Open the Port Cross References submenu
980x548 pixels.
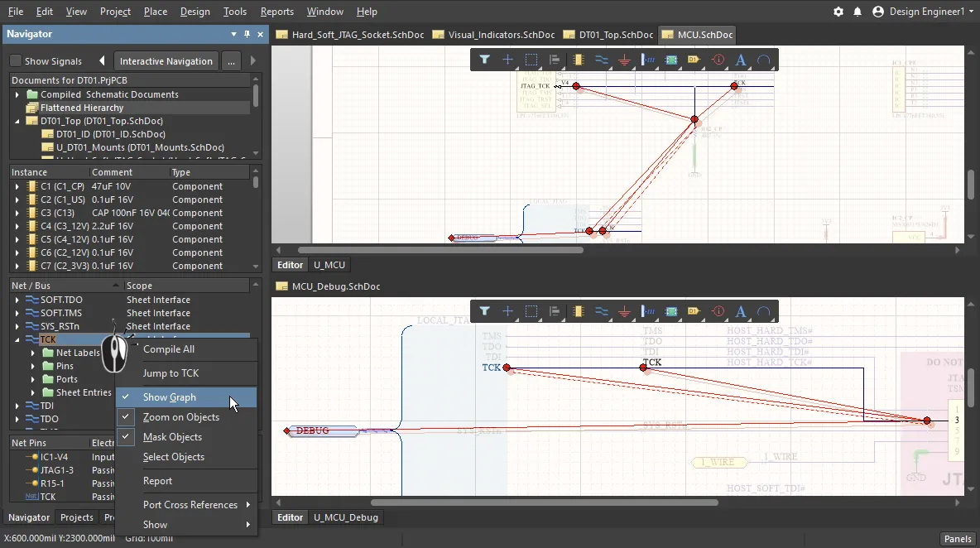pyautogui.click(x=186, y=505)
